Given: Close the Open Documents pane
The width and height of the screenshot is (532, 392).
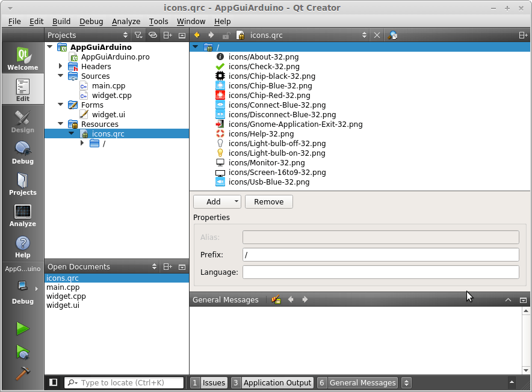Looking at the screenshot, I should (182, 267).
